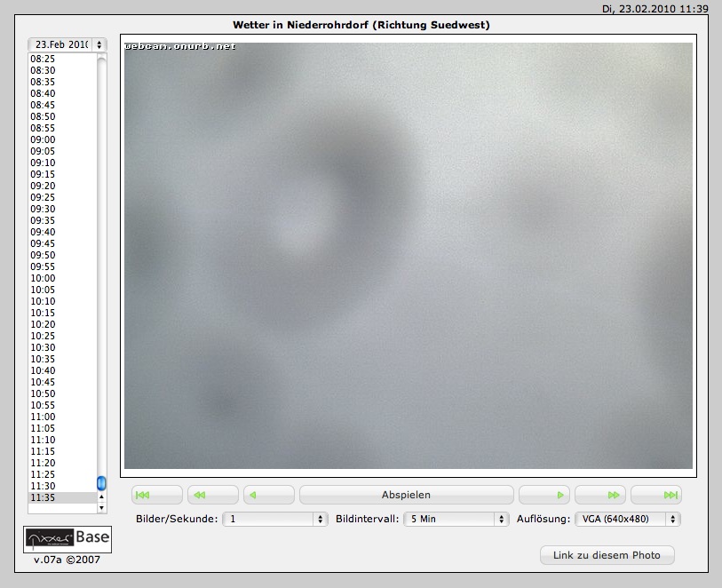This screenshot has width=722, height=588.
Task: Click the fast rewind double-arrow button
Action: click(213, 495)
